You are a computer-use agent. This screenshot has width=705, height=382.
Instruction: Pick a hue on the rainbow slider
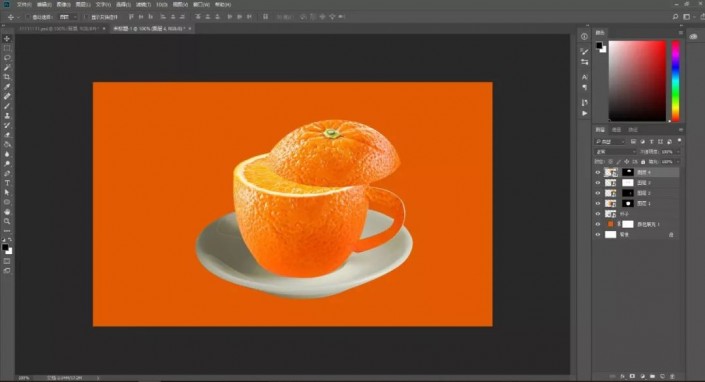(x=675, y=81)
